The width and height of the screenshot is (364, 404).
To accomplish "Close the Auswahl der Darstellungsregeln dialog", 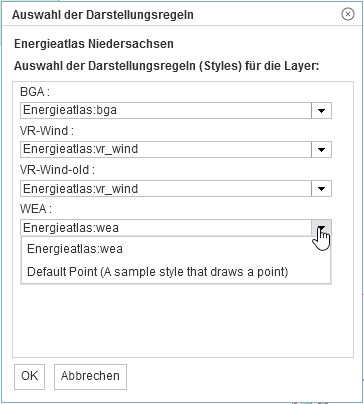I will coord(348,14).
